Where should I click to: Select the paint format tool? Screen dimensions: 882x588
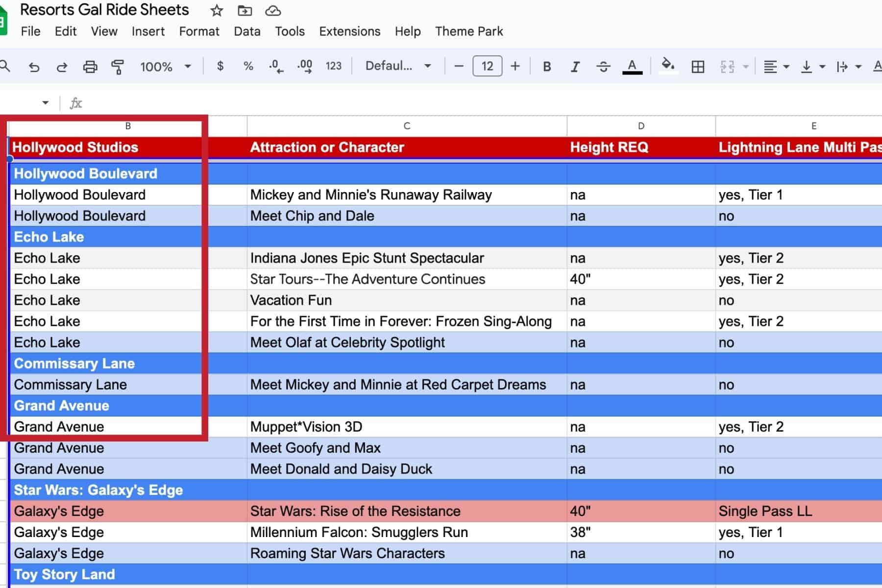[118, 67]
